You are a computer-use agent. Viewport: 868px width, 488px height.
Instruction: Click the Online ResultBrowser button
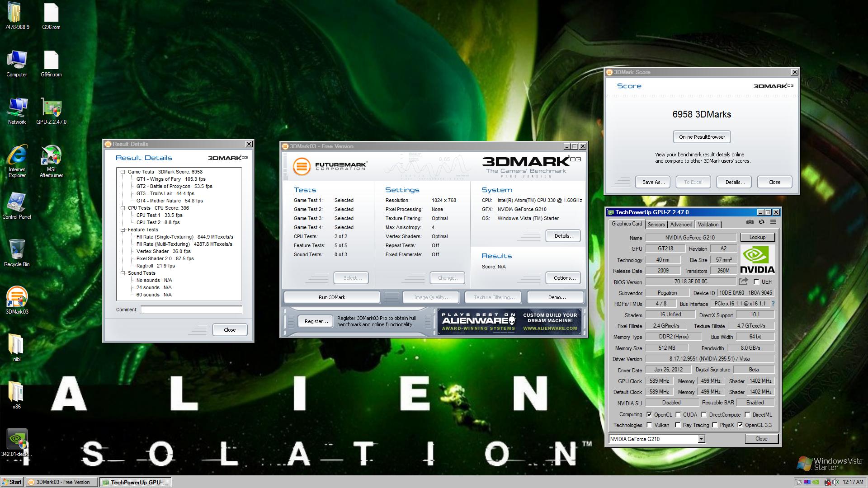(x=702, y=137)
